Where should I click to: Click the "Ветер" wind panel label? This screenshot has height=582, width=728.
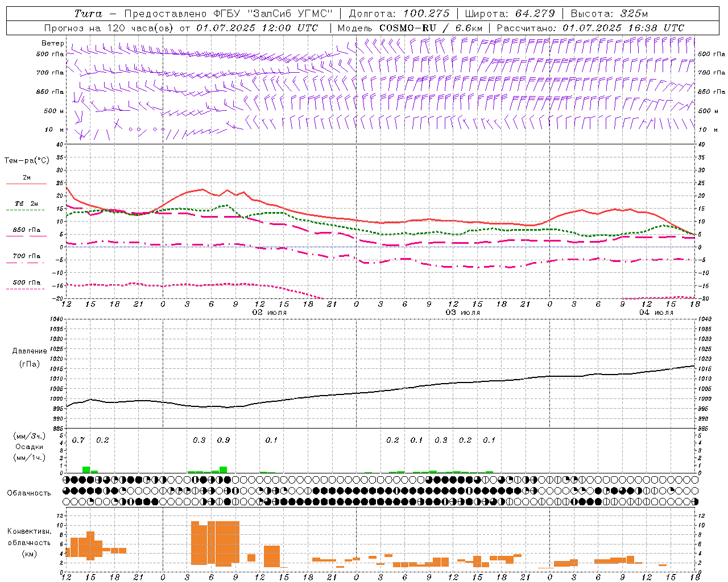click(x=53, y=43)
